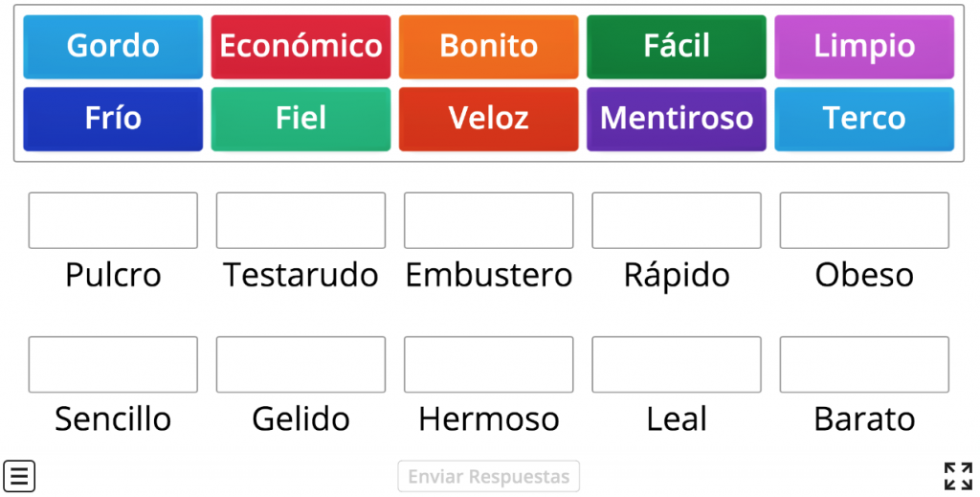Select the purple Limpio tile

pyautogui.click(x=864, y=46)
